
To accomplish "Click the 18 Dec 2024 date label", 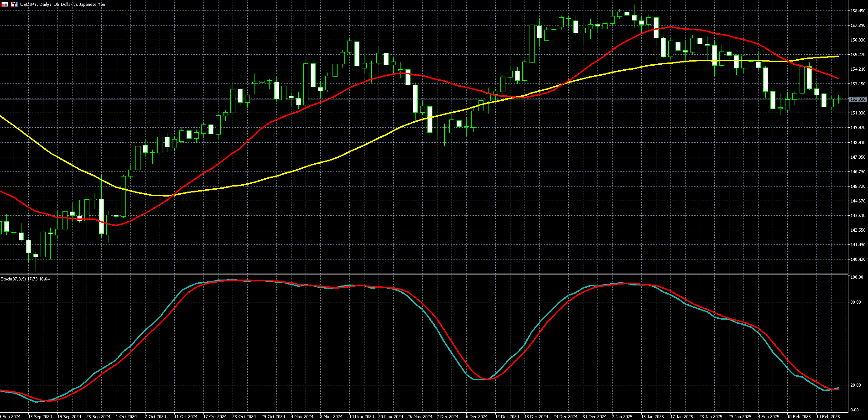I will 536,417.
